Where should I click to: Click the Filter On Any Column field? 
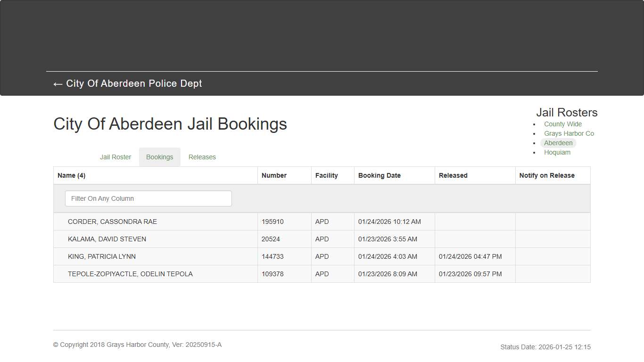pyautogui.click(x=148, y=198)
